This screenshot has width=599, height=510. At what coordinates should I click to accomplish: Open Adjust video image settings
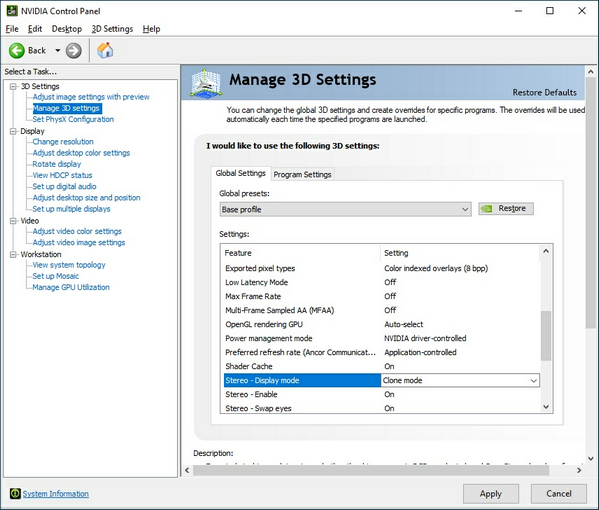79,243
